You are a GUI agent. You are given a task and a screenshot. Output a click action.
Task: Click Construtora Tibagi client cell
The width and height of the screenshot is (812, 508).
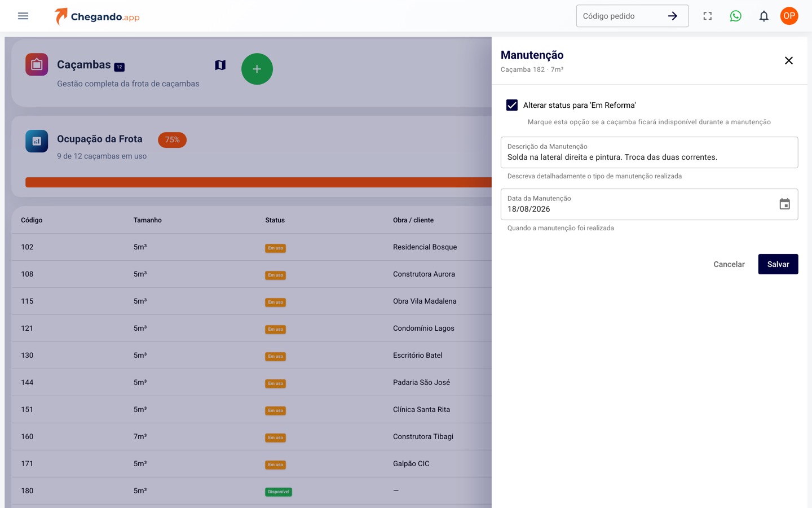pyautogui.click(x=423, y=437)
